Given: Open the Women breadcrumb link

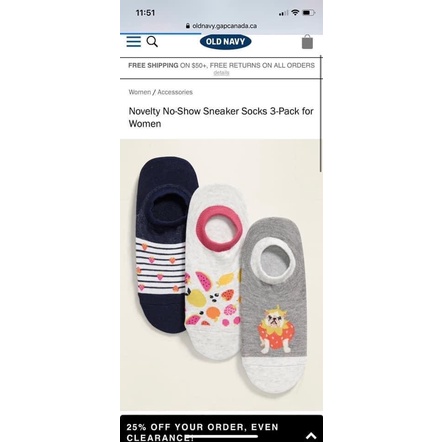Looking at the screenshot, I should click(x=140, y=92).
